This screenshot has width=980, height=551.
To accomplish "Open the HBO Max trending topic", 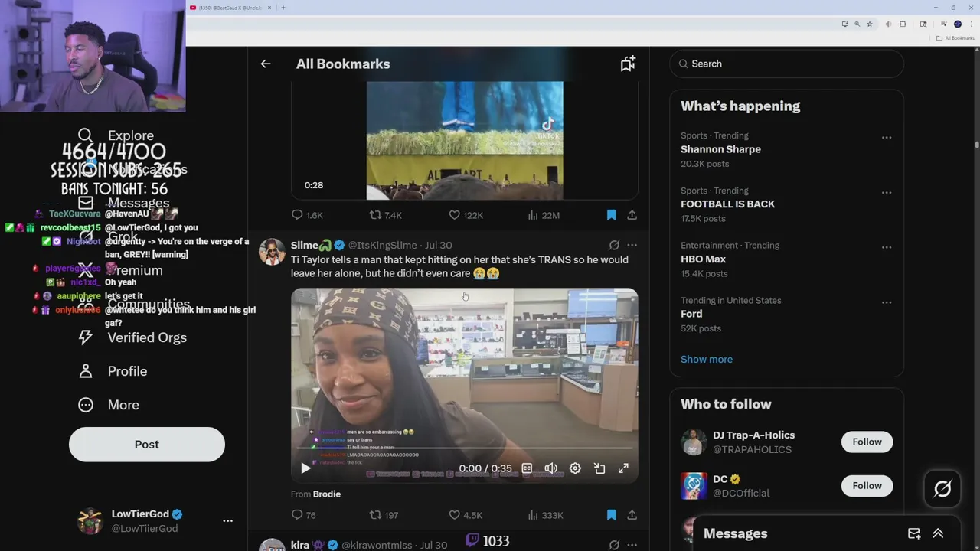I will pyautogui.click(x=704, y=259).
